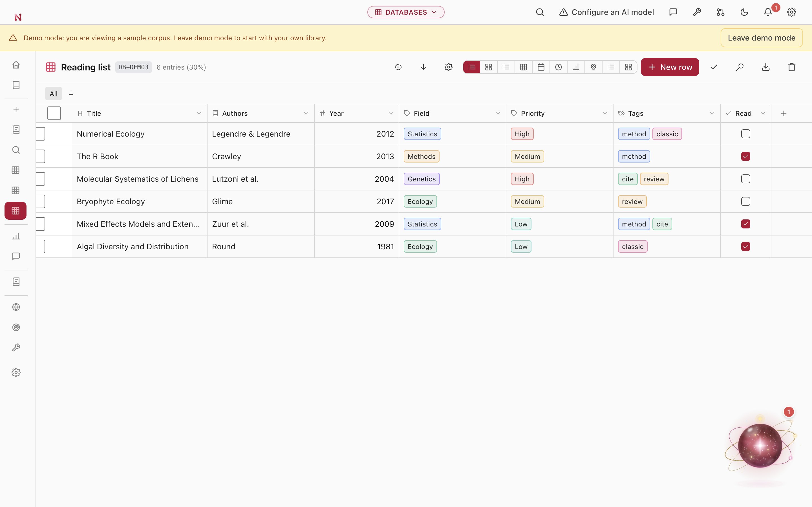Open home icon in sidebar
The height and width of the screenshot is (507, 812).
(16, 65)
